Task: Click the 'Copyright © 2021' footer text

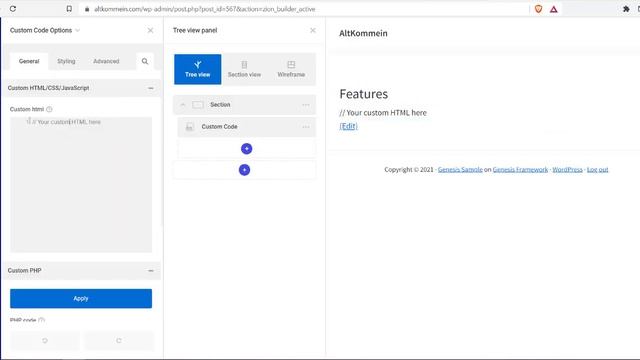Action: 409,169
